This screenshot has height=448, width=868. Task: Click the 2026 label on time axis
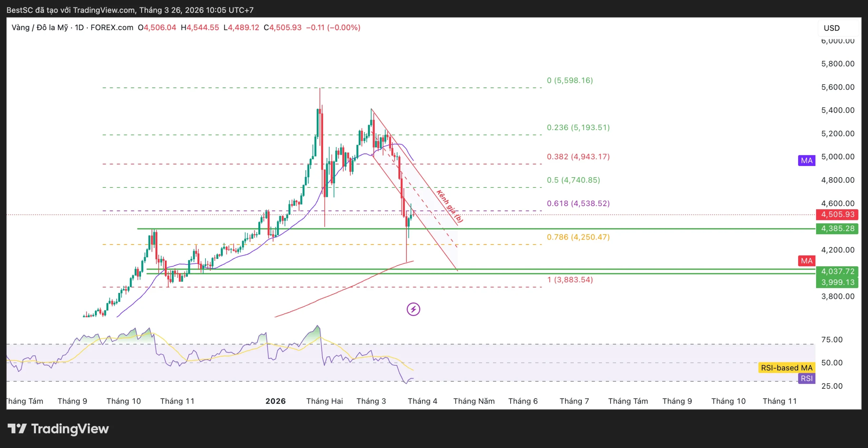(x=275, y=401)
